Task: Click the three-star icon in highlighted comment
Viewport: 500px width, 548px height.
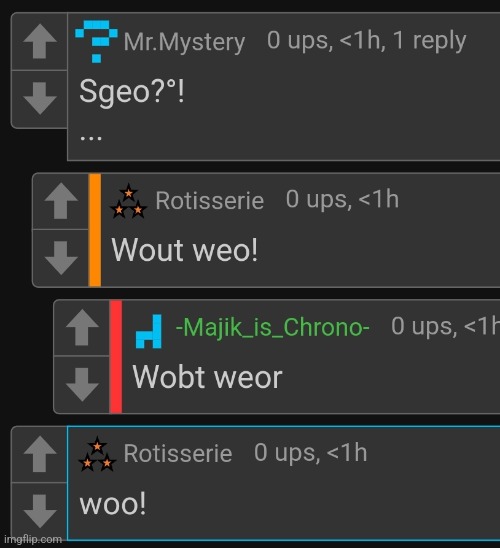Action: click(97, 454)
